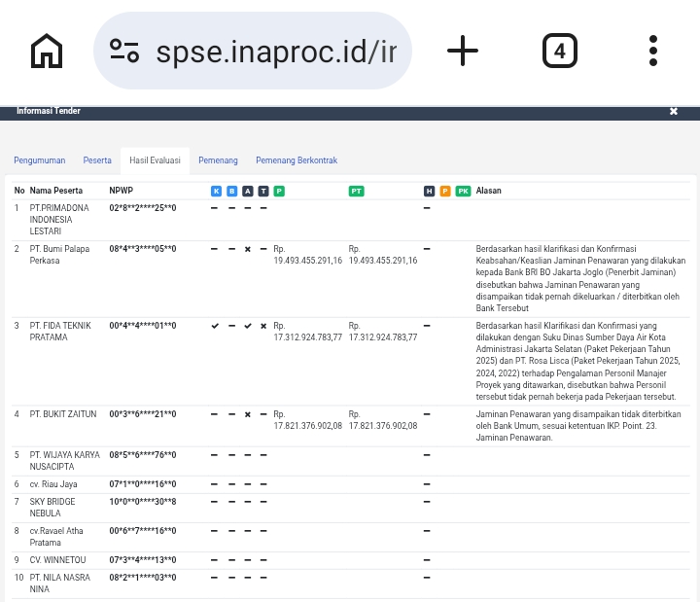Open a new tab with plus icon
Screen dimensions: 700x602
(x=463, y=51)
